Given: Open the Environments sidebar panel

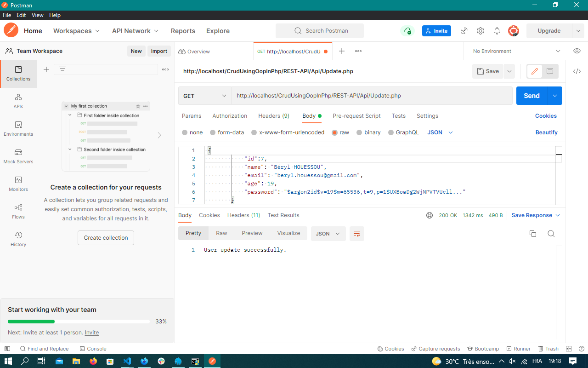Looking at the screenshot, I should point(18,129).
